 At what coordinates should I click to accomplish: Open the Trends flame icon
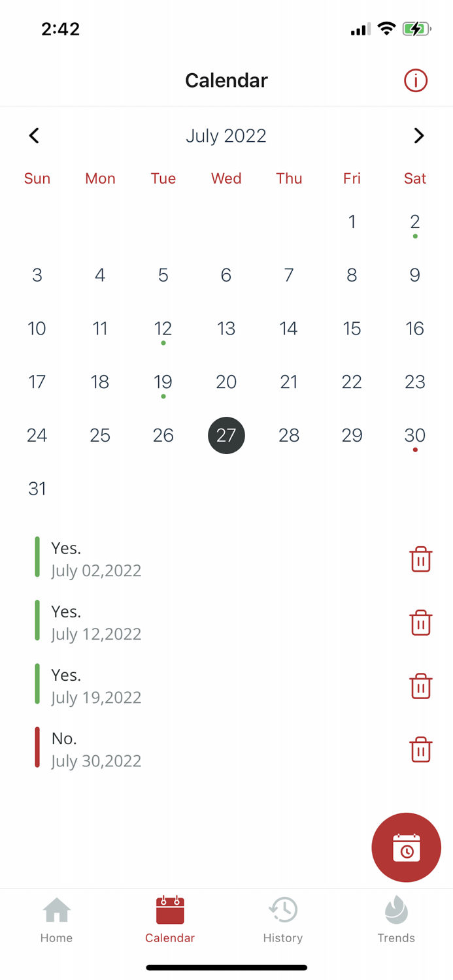click(396, 909)
